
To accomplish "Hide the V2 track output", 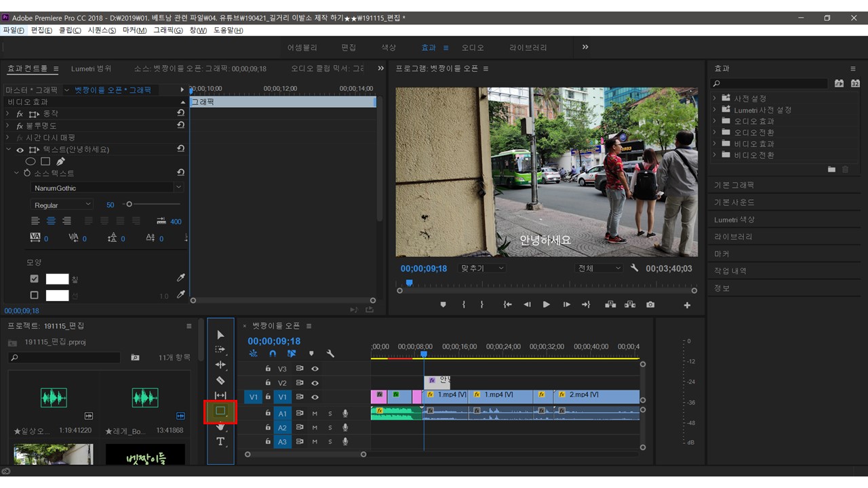I will click(x=315, y=383).
